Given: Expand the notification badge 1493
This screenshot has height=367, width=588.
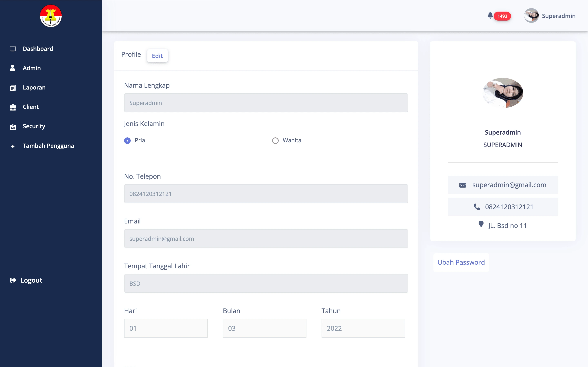Looking at the screenshot, I should coord(502,16).
